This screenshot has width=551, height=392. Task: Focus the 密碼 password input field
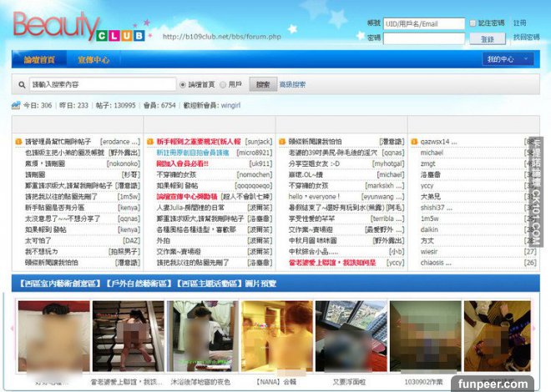423,38
